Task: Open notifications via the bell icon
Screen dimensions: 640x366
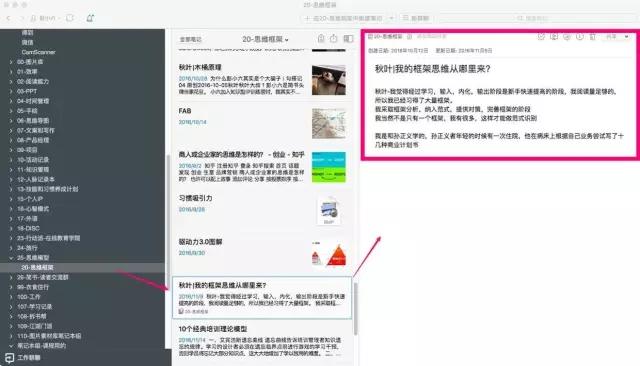Action: (90, 18)
